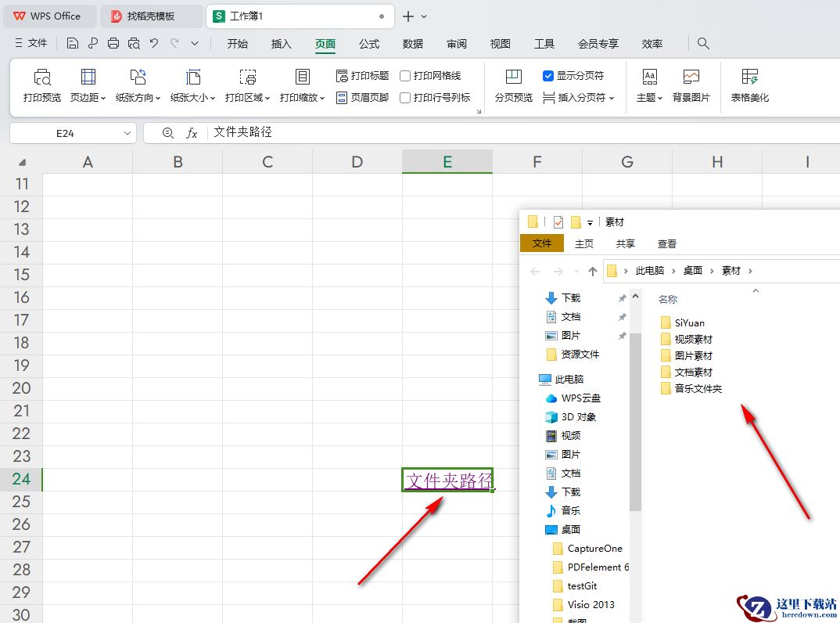Screen dimensions: 840x623
Task: Open the Header and Footer icon
Action: point(363,98)
